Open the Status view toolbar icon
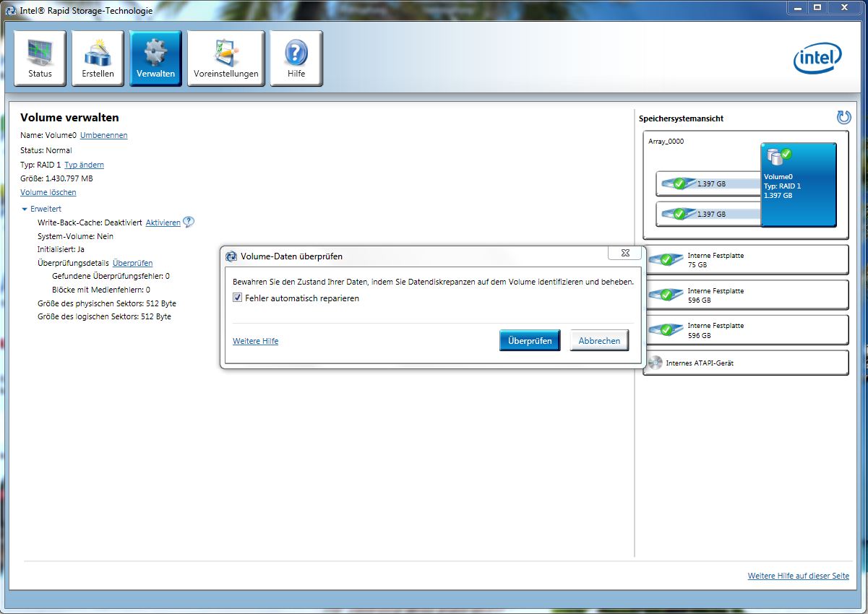This screenshot has width=868, height=614. 40,59
